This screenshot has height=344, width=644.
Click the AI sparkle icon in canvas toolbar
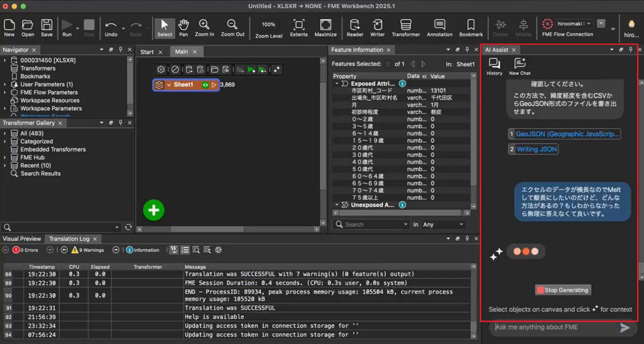click(276, 70)
